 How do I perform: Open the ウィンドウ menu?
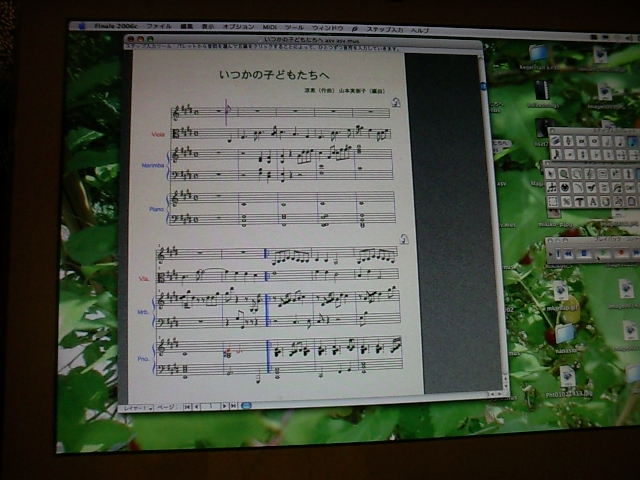(x=327, y=28)
